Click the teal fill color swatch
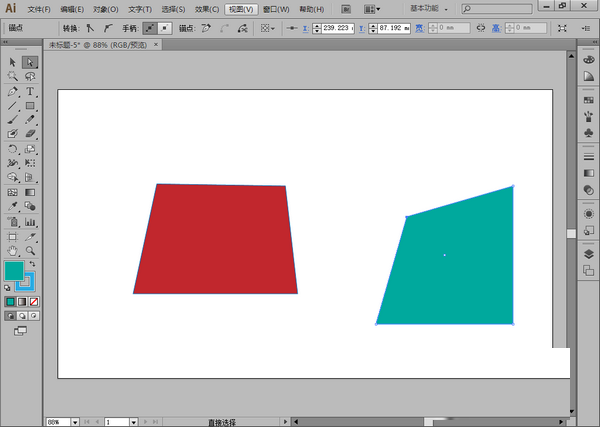Screen dimensions: 600x427 coord(14,271)
